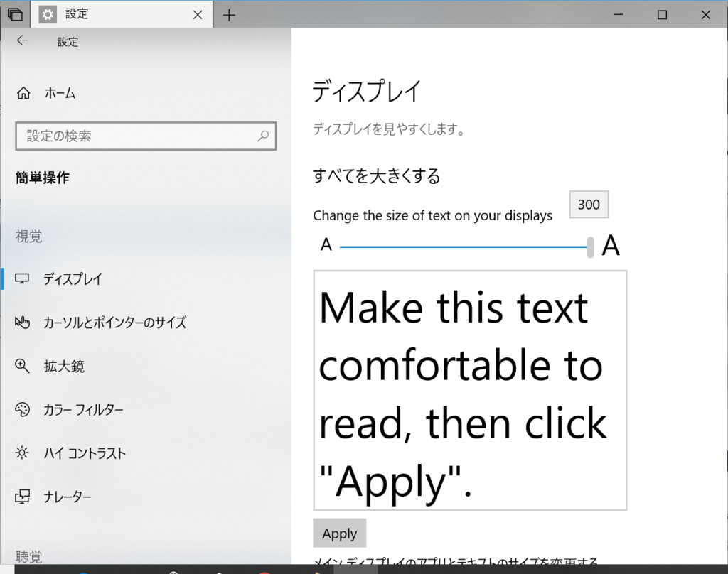Open カーソルとポインターのサイズ settings via its icon
Screen dimensions: 728x574
coord(23,323)
